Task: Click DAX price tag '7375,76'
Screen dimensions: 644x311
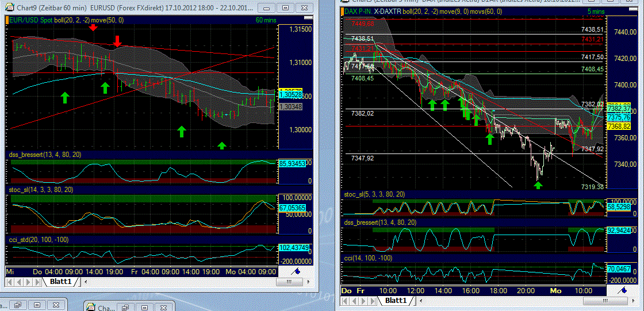Action: 619,117
